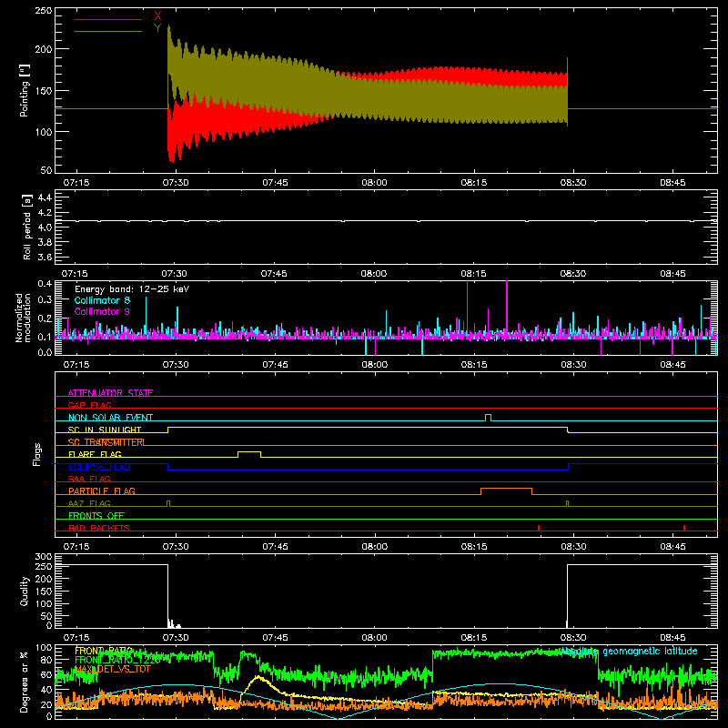728x728 pixels.
Task: Click the tall magenta Collimator 9 spike at 08:20
Action: (507, 308)
